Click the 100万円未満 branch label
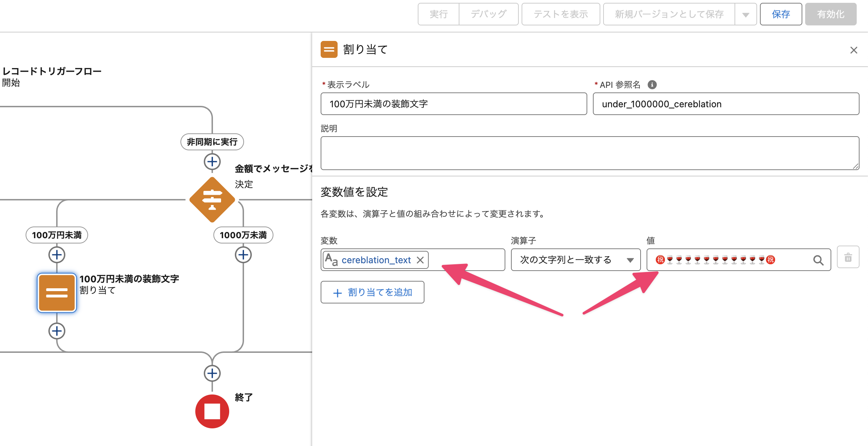Viewport: 868px width, 446px height. pos(57,235)
